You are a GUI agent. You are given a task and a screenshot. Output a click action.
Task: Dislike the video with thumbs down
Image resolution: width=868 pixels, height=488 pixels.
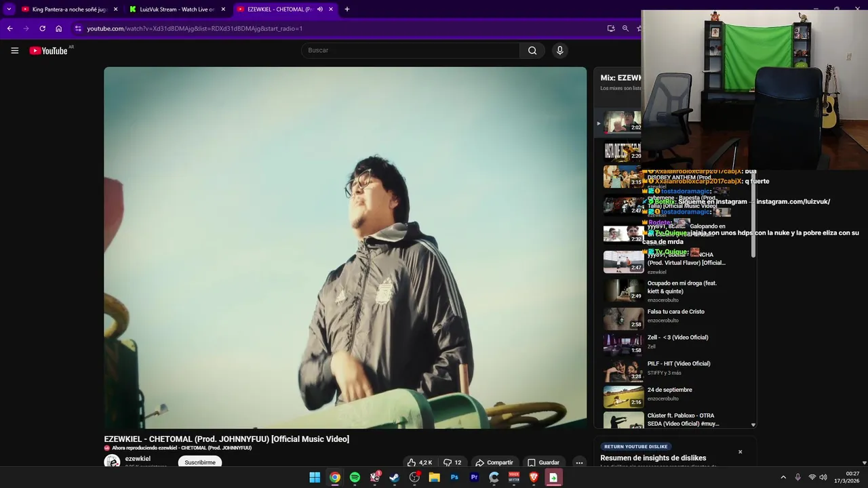point(452,463)
